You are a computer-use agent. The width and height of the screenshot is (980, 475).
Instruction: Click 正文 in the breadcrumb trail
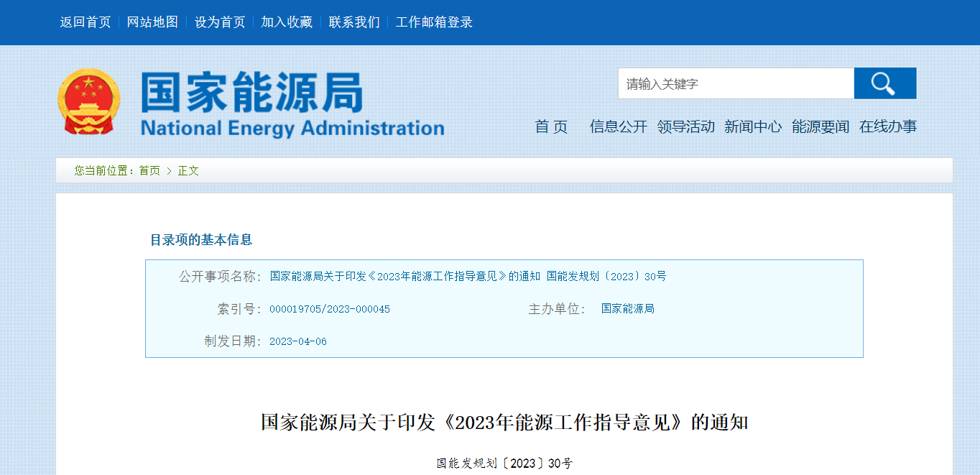[x=188, y=171]
